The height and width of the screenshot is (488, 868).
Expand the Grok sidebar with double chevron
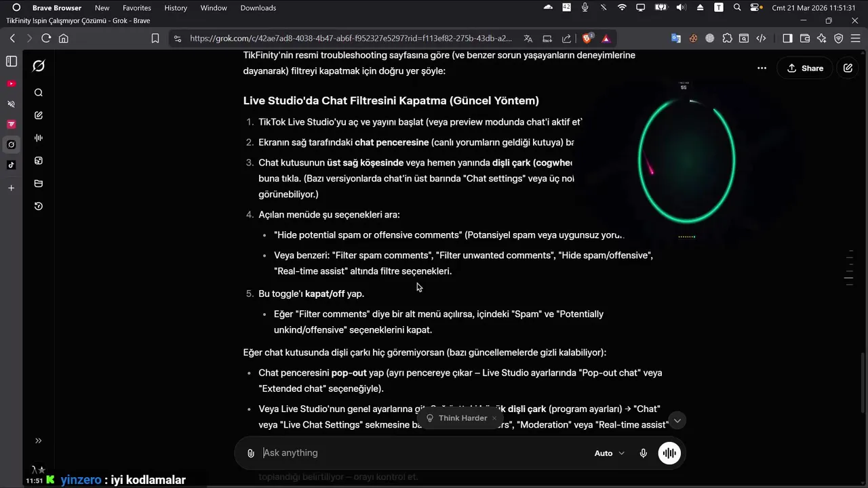tap(39, 441)
